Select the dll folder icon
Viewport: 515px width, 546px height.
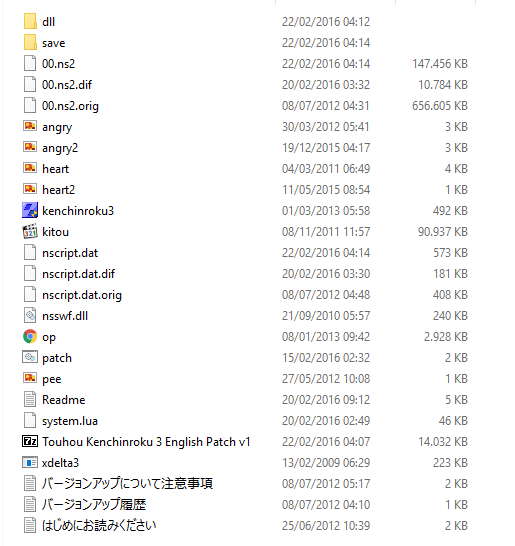(30, 22)
